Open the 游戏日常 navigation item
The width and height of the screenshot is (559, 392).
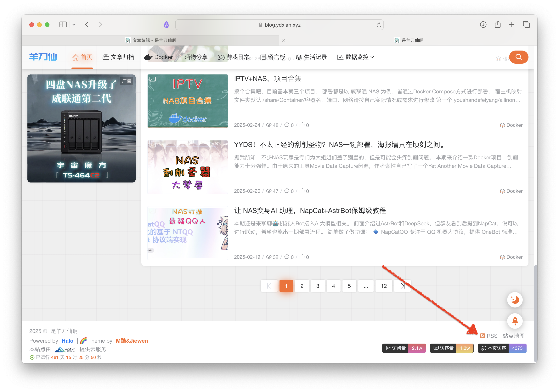click(234, 57)
